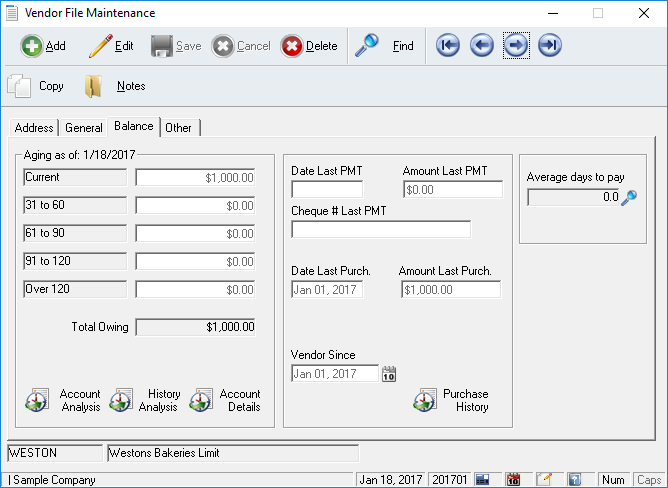Screen dimensions: 668x488
Task: Open vendor Notes folder
Action: [x=115, y=86]
